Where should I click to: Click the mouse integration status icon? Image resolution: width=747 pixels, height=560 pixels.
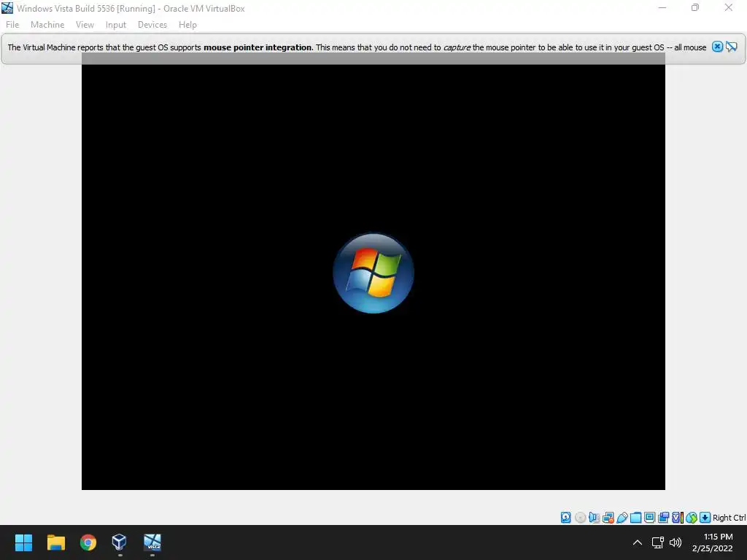point(692,518)
